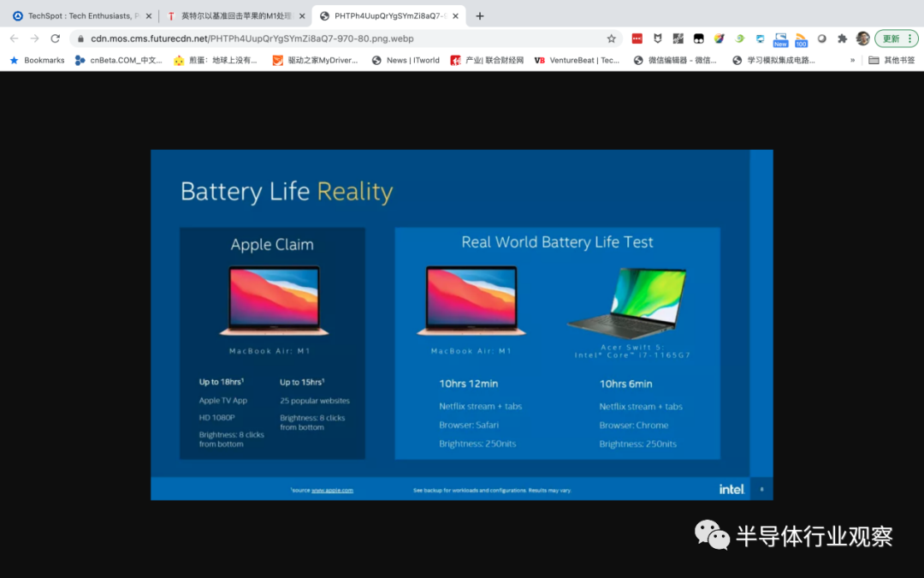924x578 pixels.
Task: Open the 学习模拟集成电路 bookmark
Action: [773, 60]
